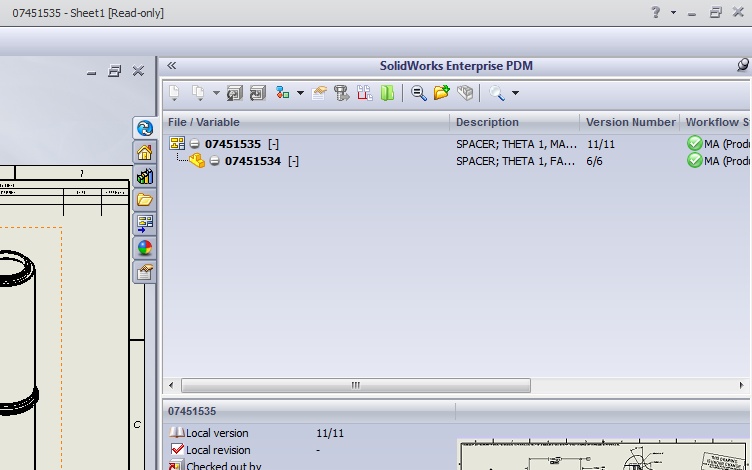Click the Properties icon with the hand in PDM toolbar
Image resolution: width=752 pixels, height=470 pixels.
[319, 93]
